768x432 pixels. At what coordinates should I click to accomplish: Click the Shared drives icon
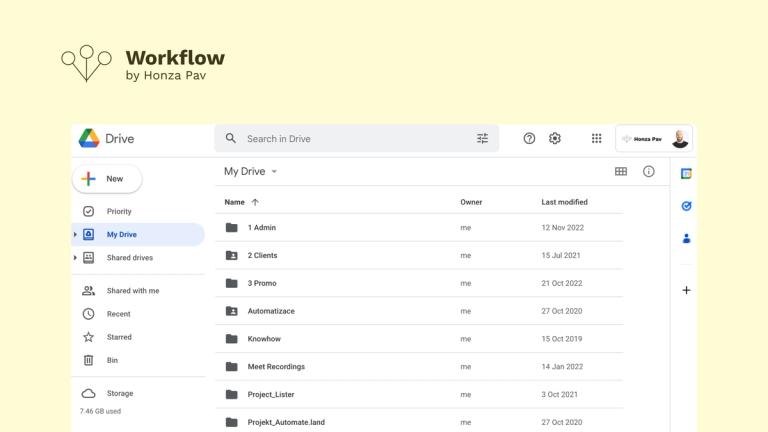coord(88,258)
